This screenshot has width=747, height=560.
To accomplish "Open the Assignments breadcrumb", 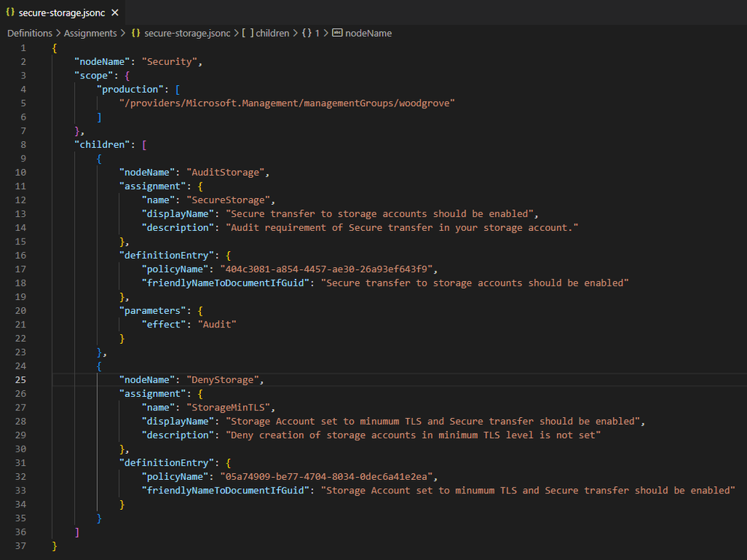I will [x=90, y=34].
